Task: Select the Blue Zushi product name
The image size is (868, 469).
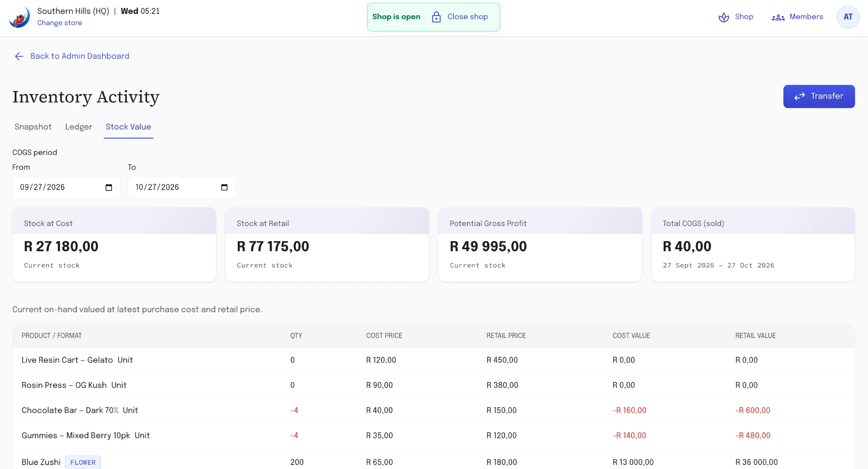Action: (41, 462)
